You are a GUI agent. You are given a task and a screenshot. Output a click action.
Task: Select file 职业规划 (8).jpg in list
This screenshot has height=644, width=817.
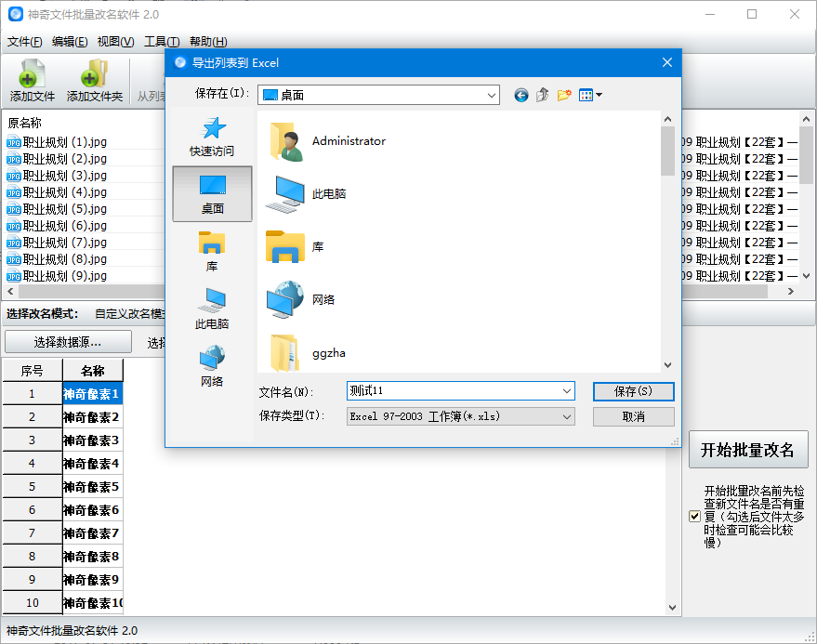pos(58,259)
